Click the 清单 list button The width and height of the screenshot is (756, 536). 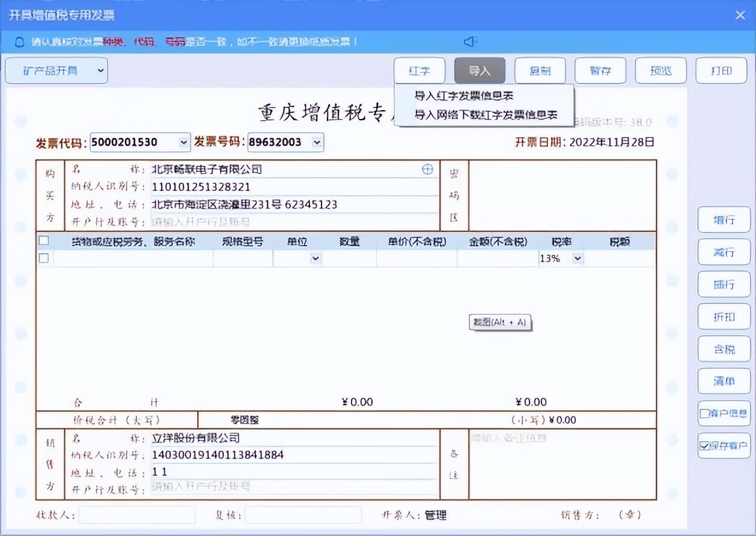point(724,381)
